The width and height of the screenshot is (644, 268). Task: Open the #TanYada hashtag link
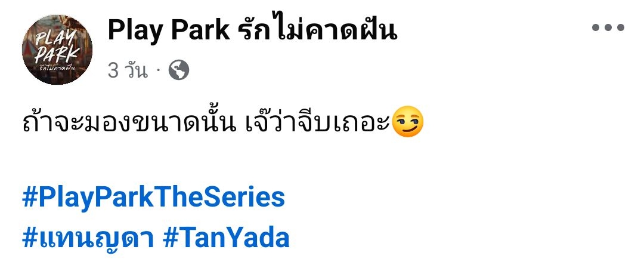[x=227, y=238]
